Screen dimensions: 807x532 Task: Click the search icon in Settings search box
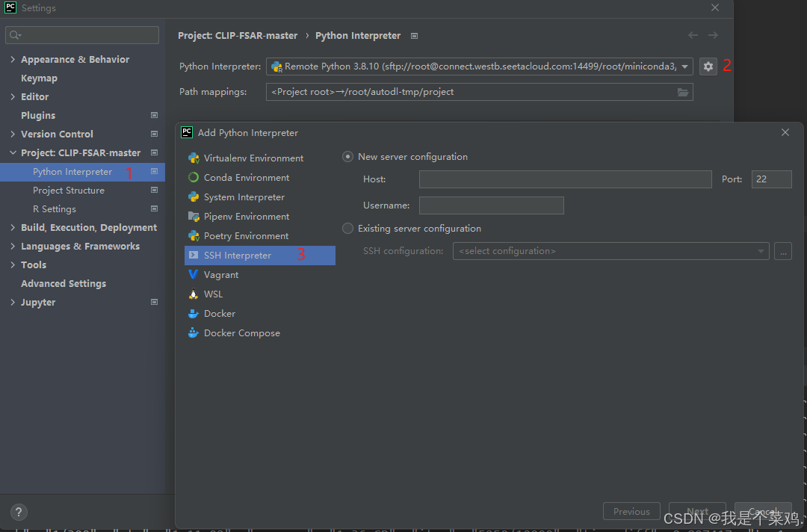tap(15, 35)
